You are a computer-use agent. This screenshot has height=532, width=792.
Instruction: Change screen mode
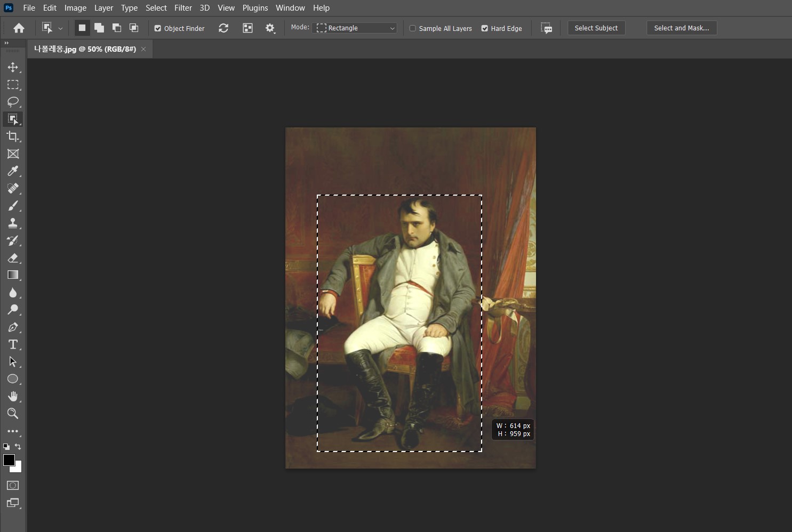[x=13, y=503]
